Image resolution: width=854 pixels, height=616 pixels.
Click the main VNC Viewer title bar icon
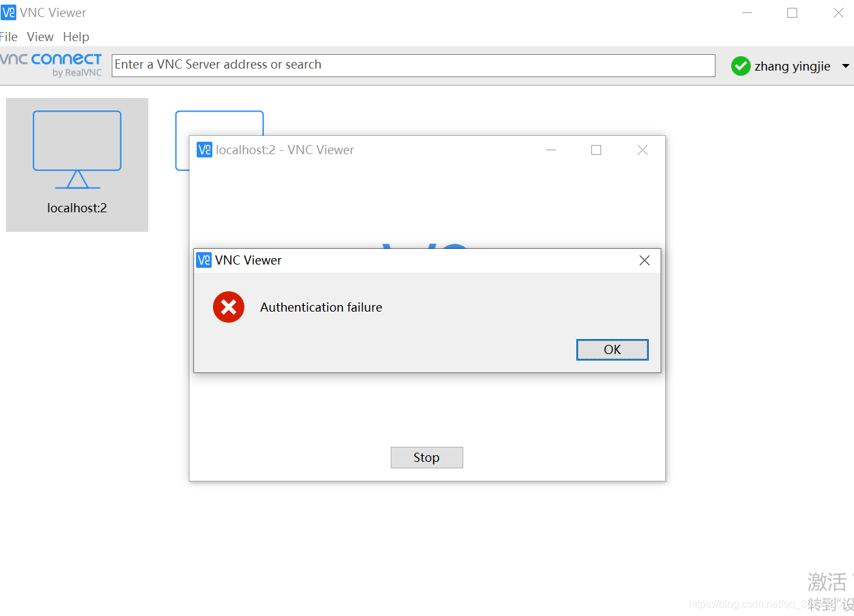click(x=8, y=12)
